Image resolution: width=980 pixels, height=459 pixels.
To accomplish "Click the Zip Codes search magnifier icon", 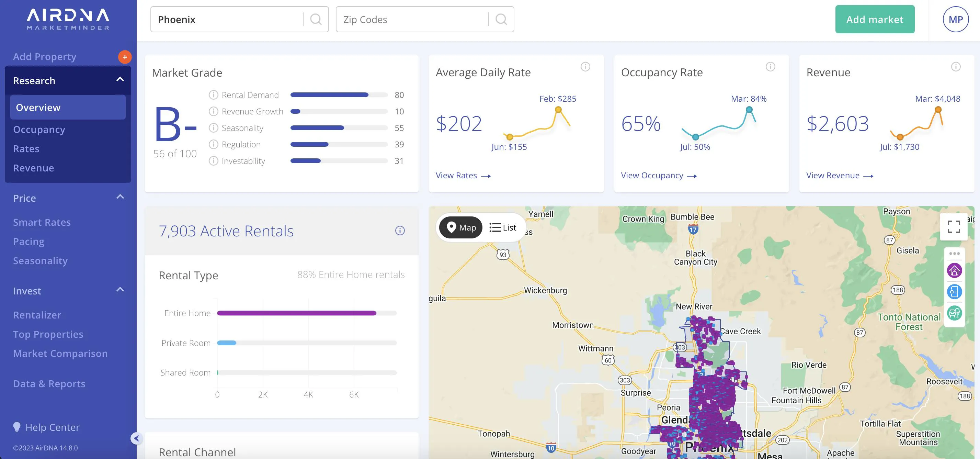I will [x=501, y=19].
